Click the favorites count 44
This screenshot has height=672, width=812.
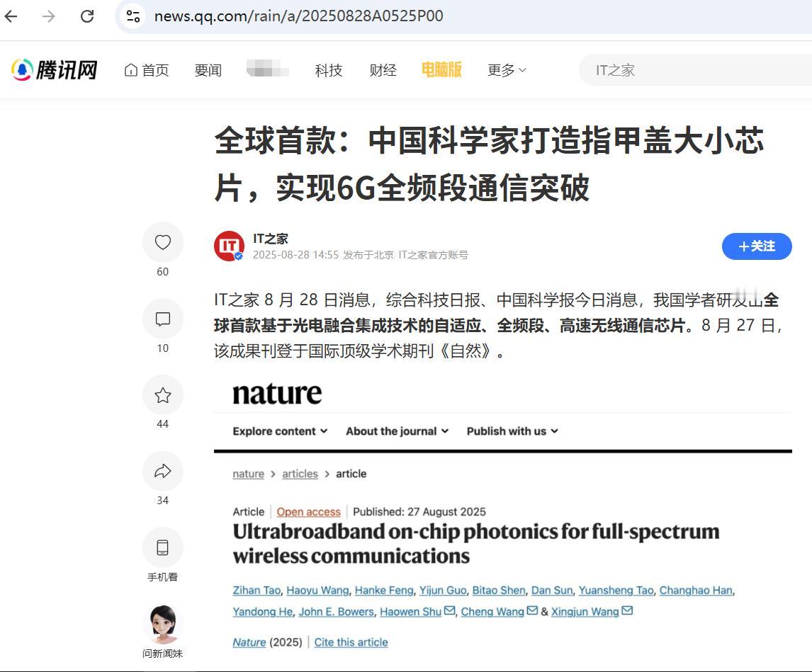pos(162,424)
